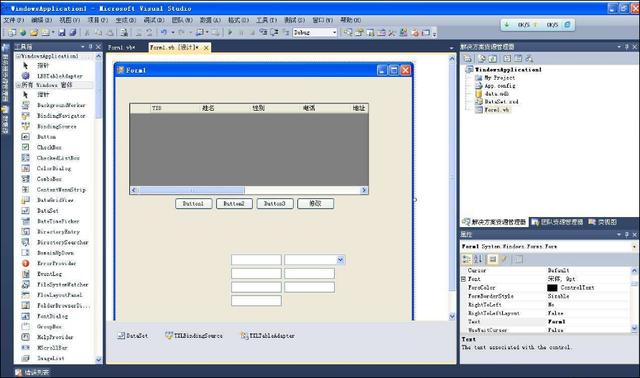
Task: Collapse the WindowsApplication1 toolbox group
Action: (18, 56)
